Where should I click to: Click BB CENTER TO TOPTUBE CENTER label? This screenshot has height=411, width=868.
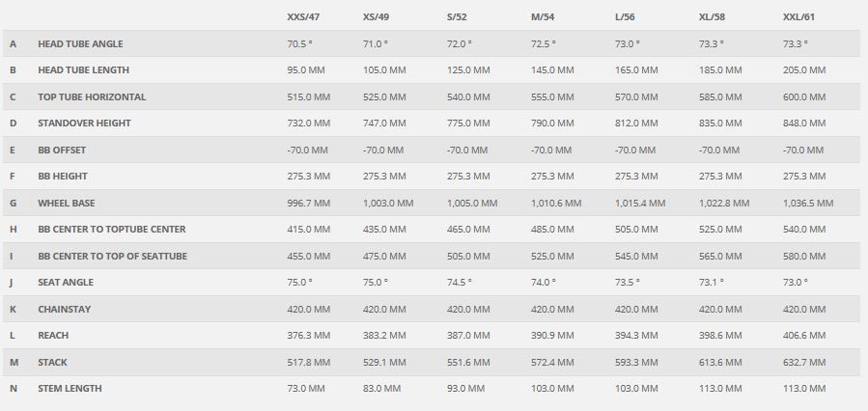click(112, 230)
